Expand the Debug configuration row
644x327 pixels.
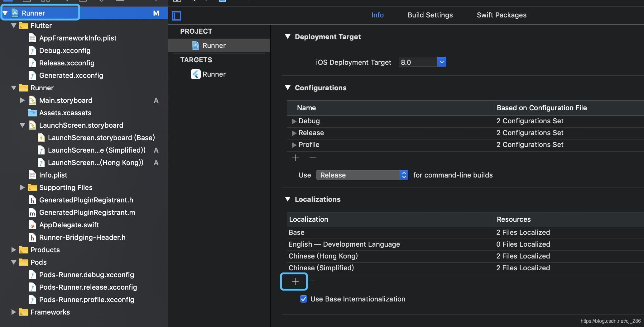coord(294,121)
